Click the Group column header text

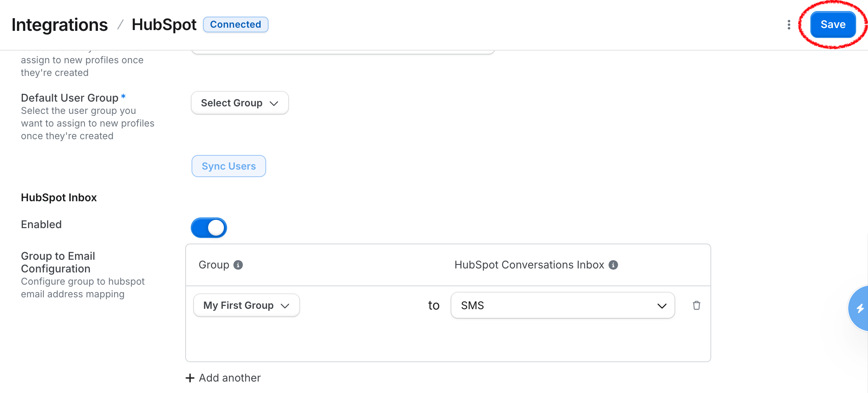point(214,265)
